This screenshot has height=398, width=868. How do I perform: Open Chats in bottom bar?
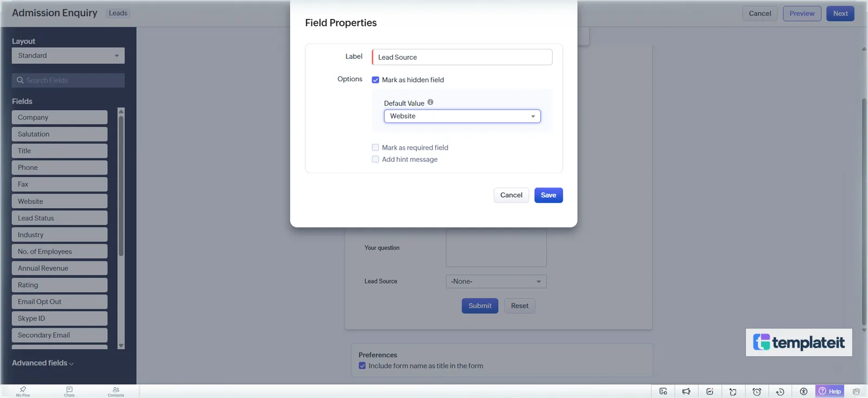[69, 391]
